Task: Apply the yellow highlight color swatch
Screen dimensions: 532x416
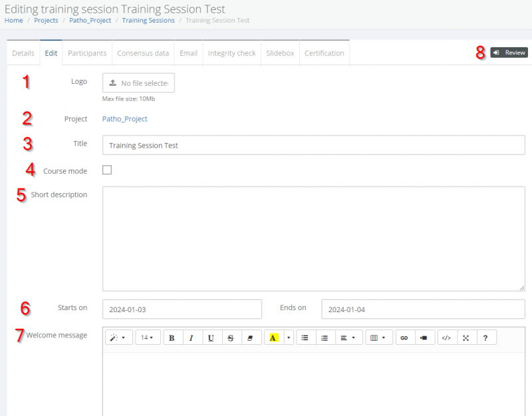Action: point(273,337)
